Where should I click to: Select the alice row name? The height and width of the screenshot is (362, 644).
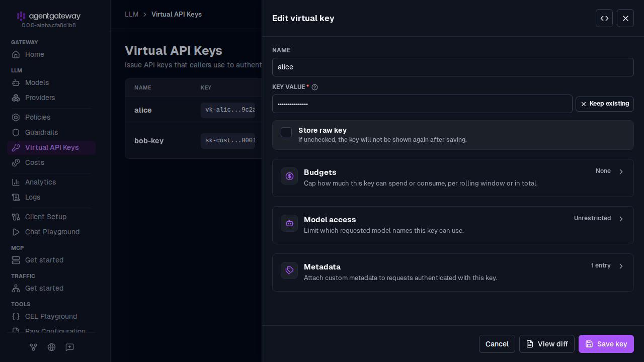[143, 110]
